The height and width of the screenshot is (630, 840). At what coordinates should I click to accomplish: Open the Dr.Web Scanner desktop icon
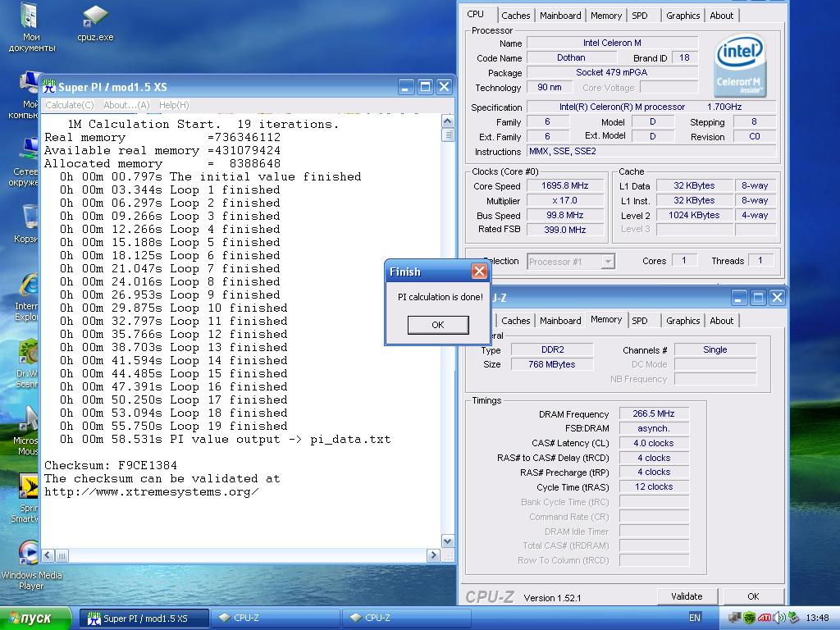[28, 364]
